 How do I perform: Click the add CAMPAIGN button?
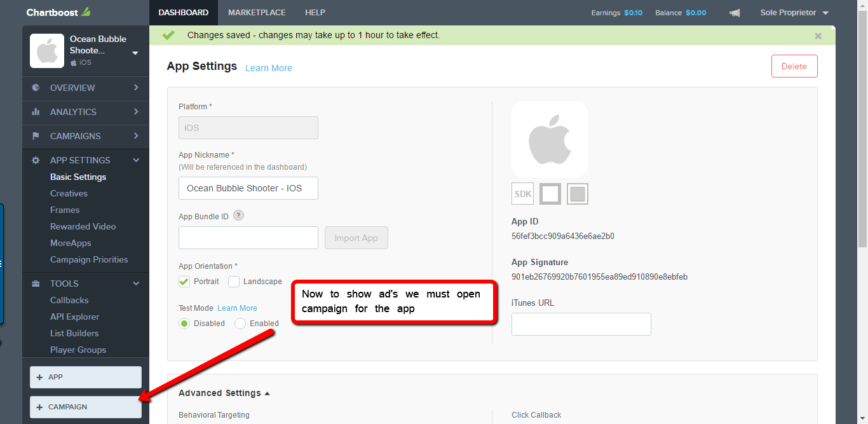tap(86, 407)
